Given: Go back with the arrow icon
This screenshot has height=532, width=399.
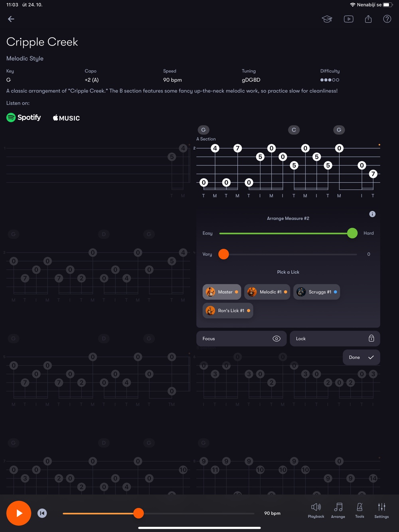Looking at the screenshot, I should (x=11, y=19).
